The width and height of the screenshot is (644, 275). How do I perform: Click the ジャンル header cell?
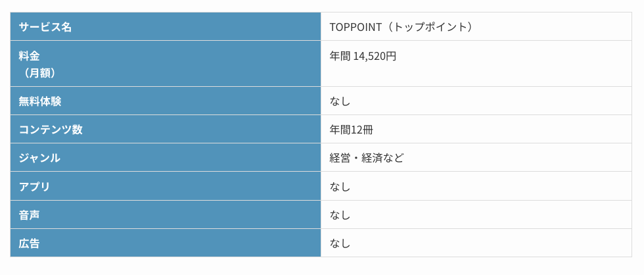click(x=166, y=157)
